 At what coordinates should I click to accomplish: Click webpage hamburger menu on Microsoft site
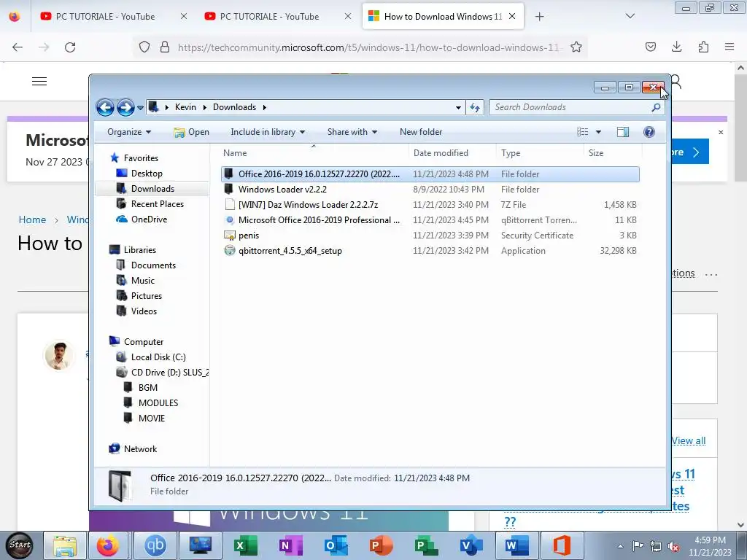click(x=39, y=82)
